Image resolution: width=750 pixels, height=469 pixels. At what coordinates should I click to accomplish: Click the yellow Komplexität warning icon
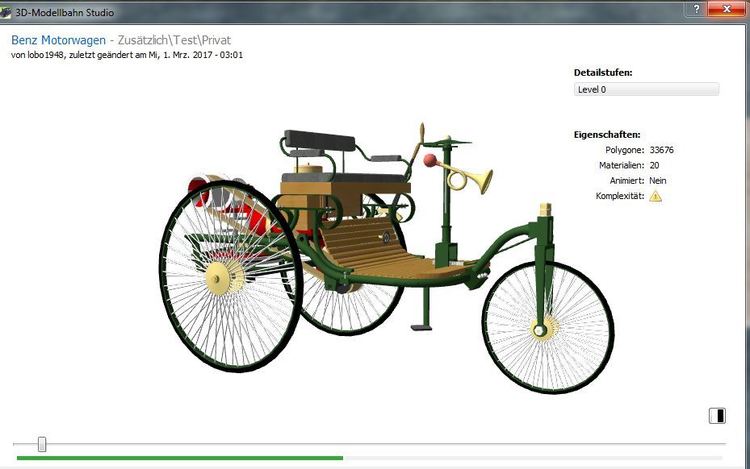655,196
